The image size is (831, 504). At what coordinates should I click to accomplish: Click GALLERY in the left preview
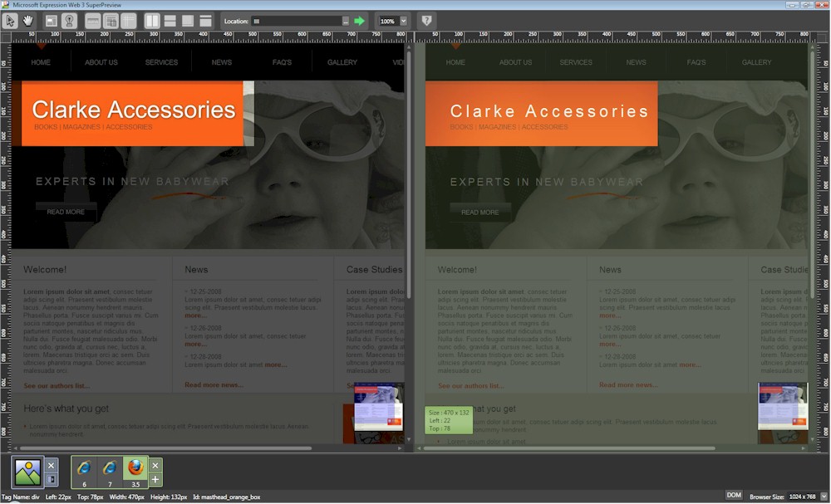342,62
